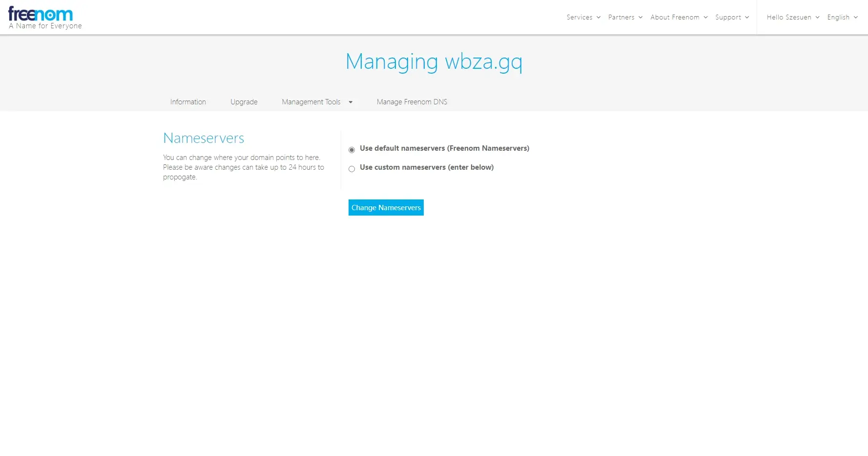Open the Services dropdown menu
Screen dimensions: 868x456
[579, 18]
